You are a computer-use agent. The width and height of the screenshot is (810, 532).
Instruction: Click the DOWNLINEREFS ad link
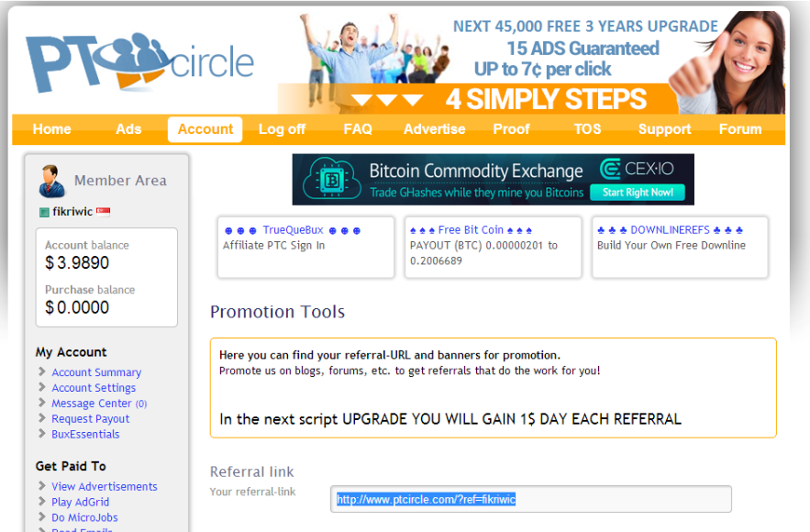(x=670, y=230)
